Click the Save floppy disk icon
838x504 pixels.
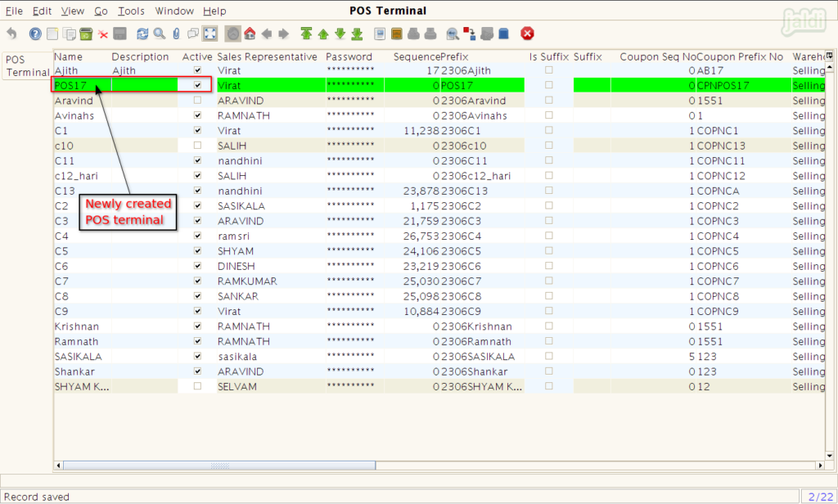click(x=119, y=34)
